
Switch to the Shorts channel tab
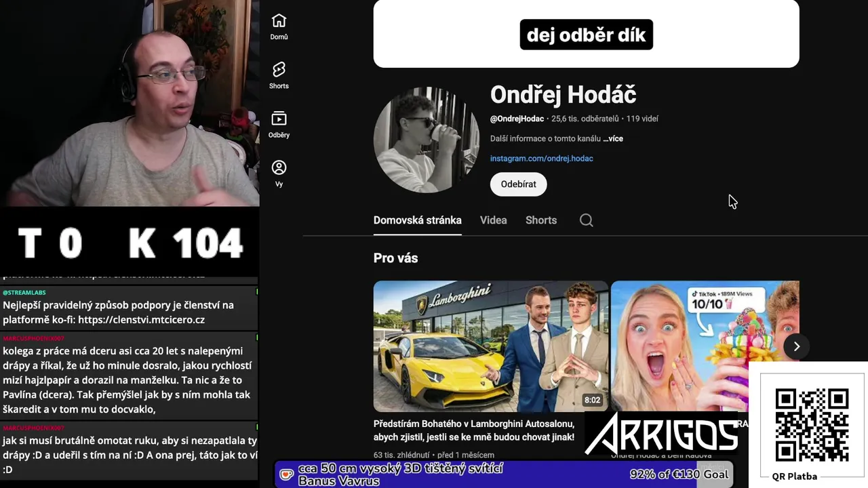(541, 220)
